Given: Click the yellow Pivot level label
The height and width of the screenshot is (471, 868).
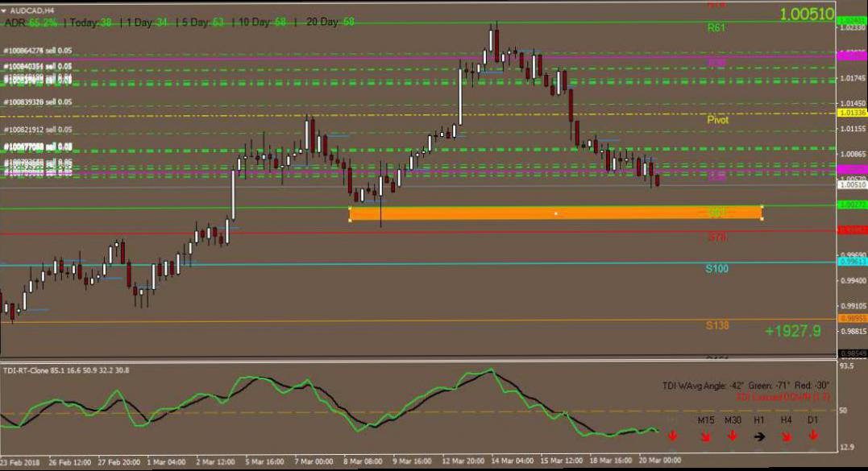Looking at the screenshot, I should 717,120.
